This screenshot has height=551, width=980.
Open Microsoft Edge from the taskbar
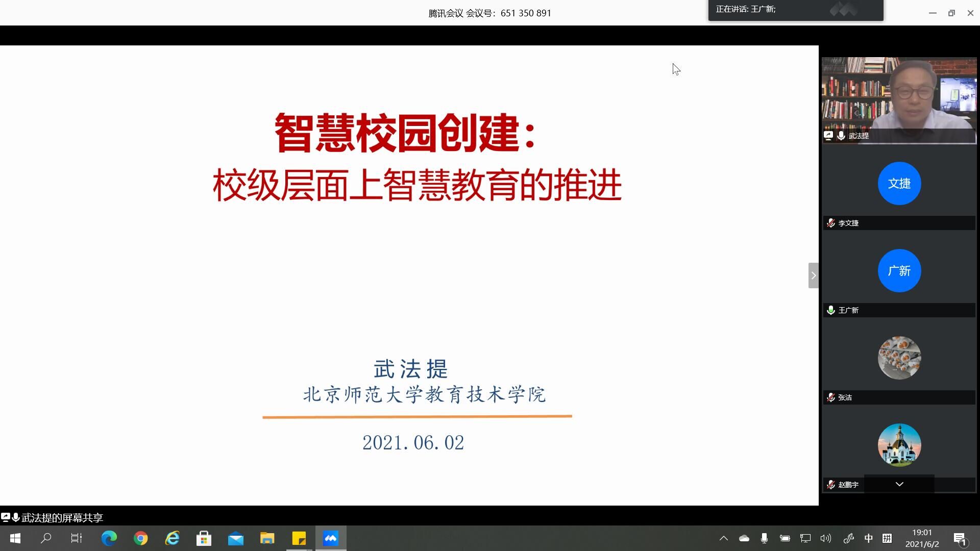tap(109, 538)
